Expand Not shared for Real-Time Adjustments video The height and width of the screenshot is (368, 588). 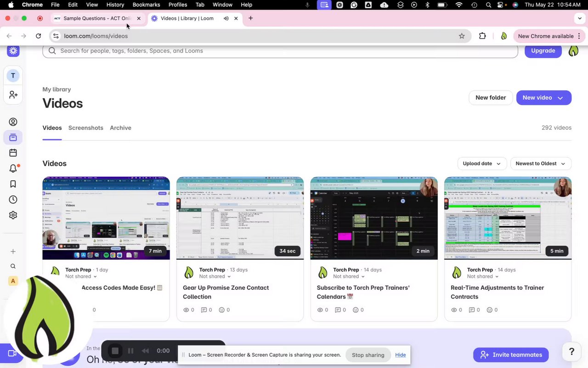coord(483,276)
